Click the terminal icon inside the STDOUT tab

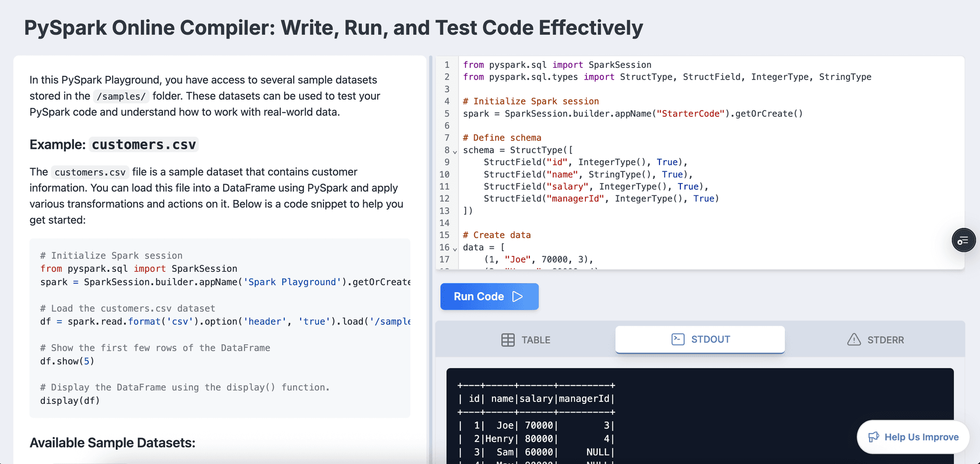pyautogui.click(x=679, y=339)
